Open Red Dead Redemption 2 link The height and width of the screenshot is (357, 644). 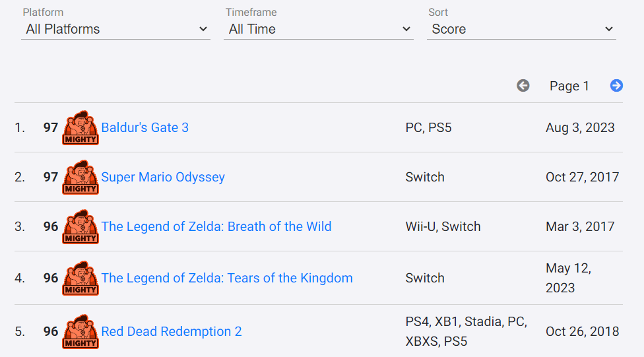(x=171, y=331)
